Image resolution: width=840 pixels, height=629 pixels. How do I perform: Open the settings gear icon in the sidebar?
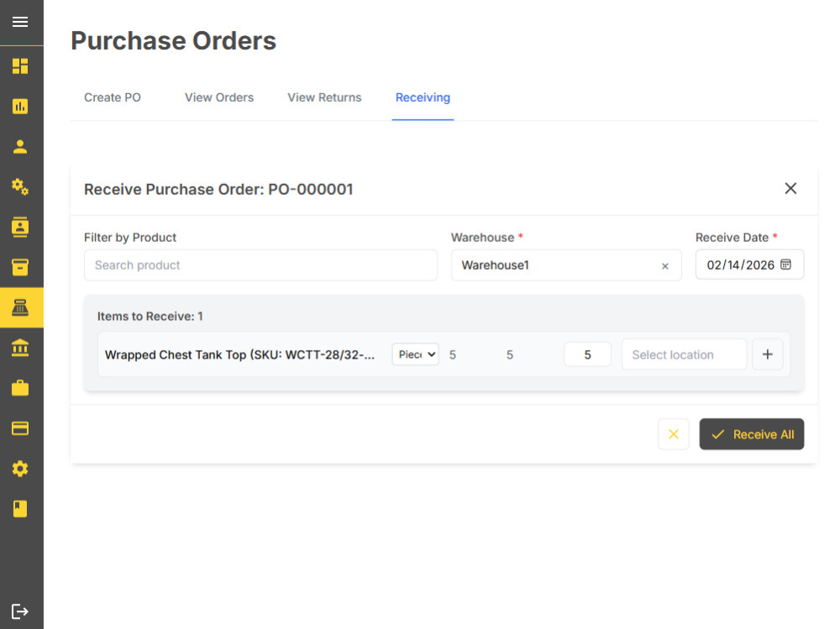[20, 469]
